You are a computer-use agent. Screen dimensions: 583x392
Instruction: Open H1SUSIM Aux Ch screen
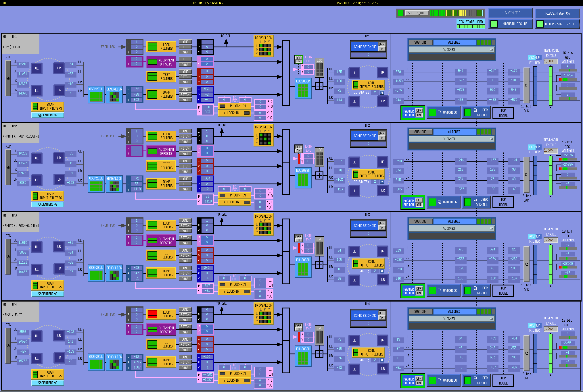[557, 13]
